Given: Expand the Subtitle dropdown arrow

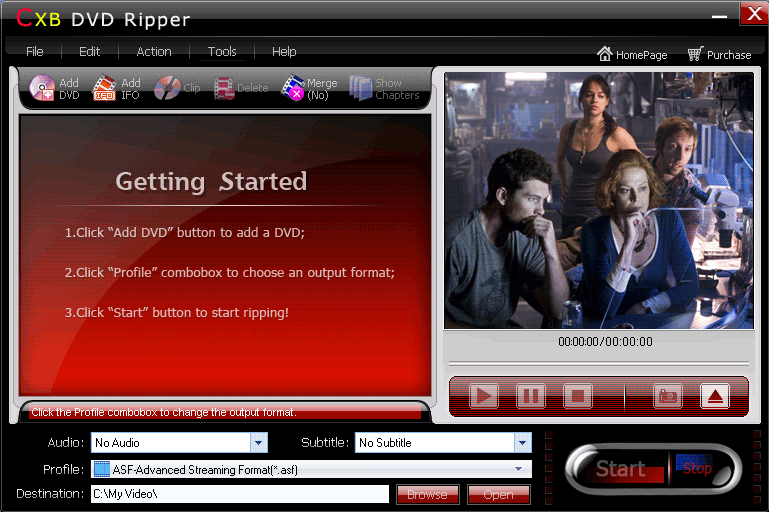Looking at the screenshot, I should click(x=523, y=442).
